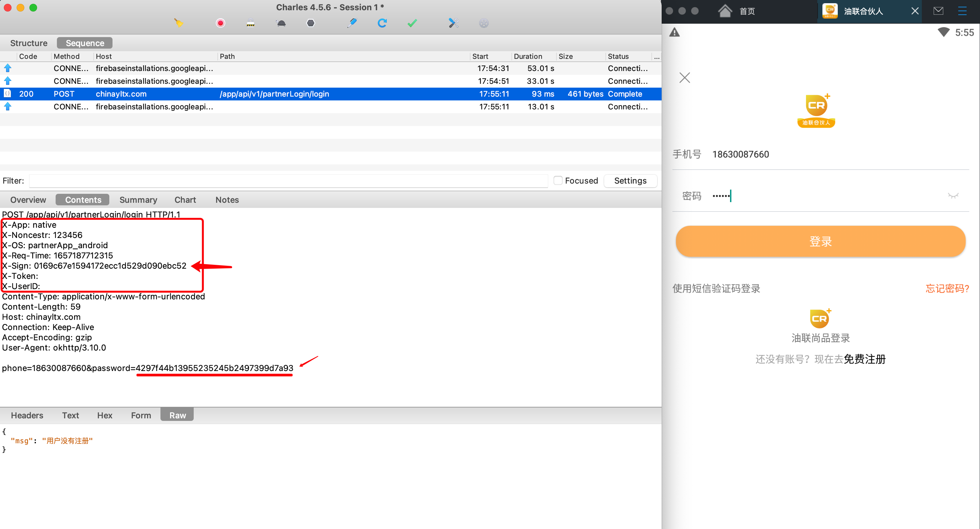Click the 密码 password field

coord(820,196)
